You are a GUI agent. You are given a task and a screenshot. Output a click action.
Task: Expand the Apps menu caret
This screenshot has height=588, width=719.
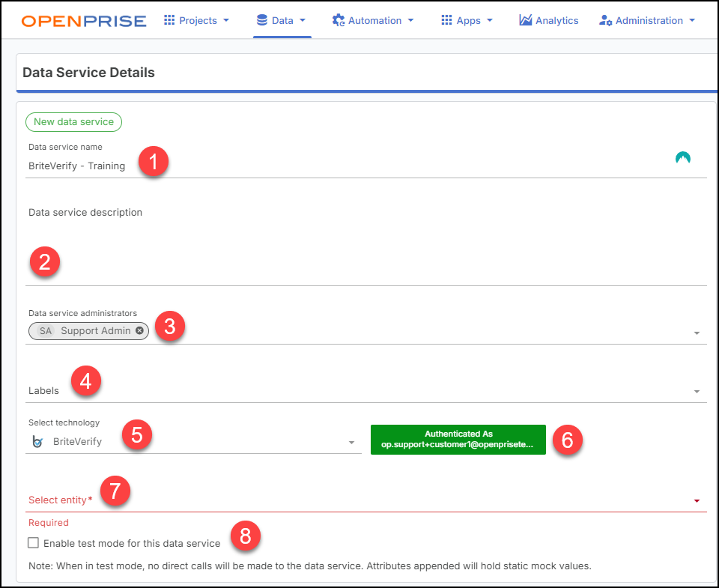point(489,21)
